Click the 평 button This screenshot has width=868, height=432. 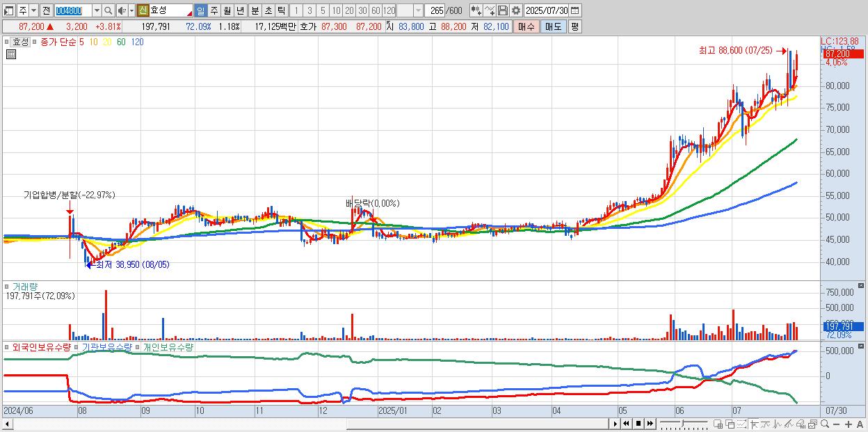pos(575,26)
